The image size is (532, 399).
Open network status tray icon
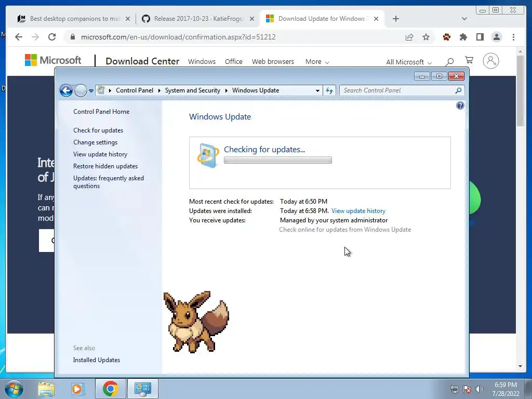(454, 389)
